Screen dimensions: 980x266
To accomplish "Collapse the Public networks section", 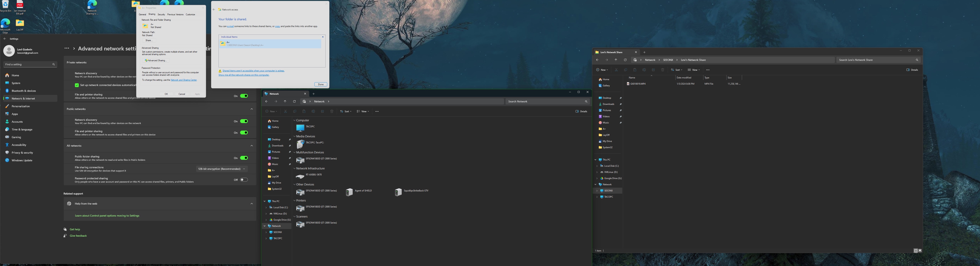I will point(252,109).
